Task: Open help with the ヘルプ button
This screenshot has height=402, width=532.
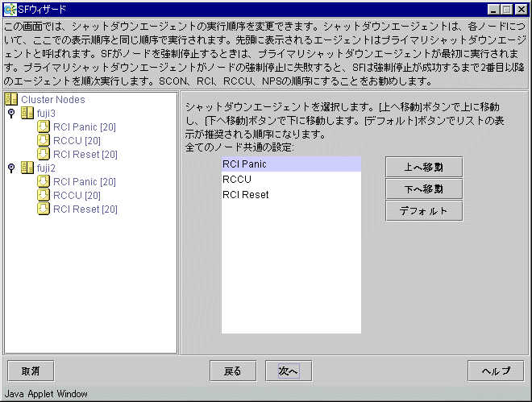Action: [x=496, y=371]
